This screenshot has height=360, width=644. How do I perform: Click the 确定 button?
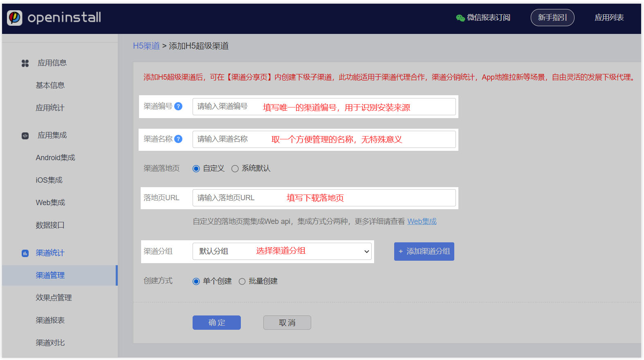coord(217,323)
